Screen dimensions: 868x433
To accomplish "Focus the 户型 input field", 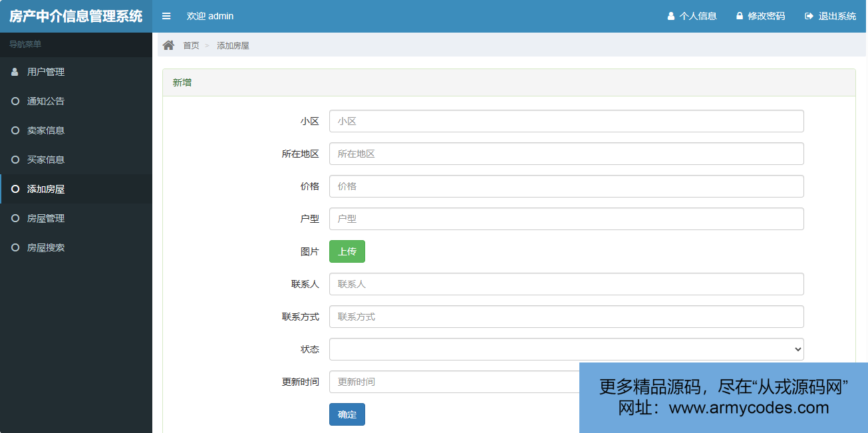I will pyautogui.click(x=567, y=219).
